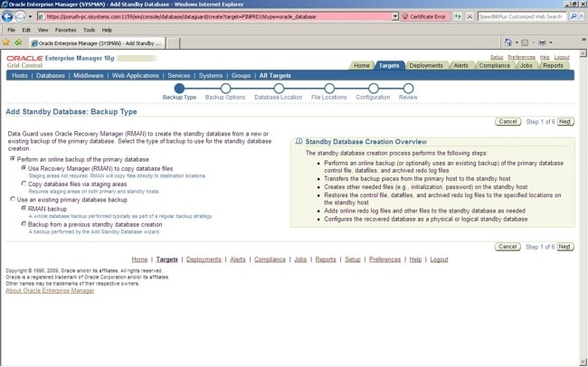Click the top Next button
588x367 pixels.
click(565, 121)
